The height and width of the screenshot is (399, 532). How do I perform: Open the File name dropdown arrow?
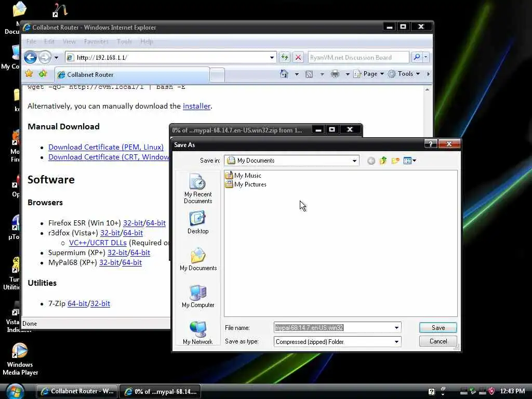click(x=396, y=328)
